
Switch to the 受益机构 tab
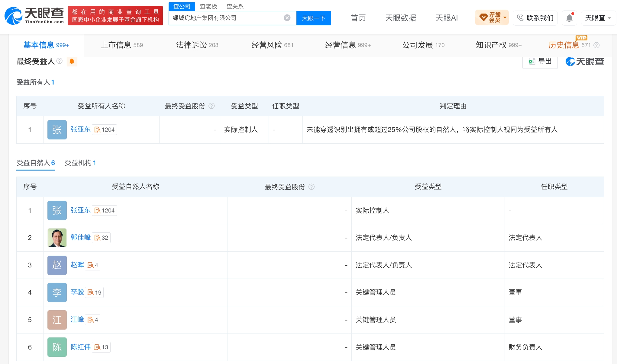80,163
